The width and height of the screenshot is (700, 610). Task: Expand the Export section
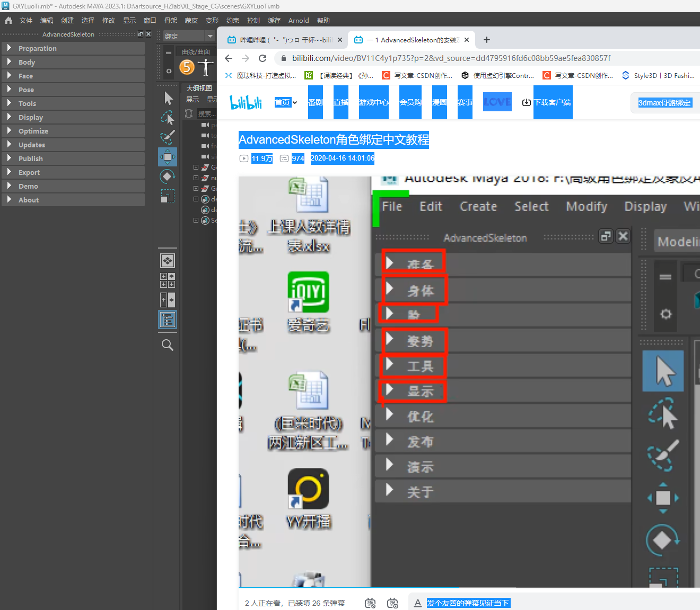coord(73,172)
